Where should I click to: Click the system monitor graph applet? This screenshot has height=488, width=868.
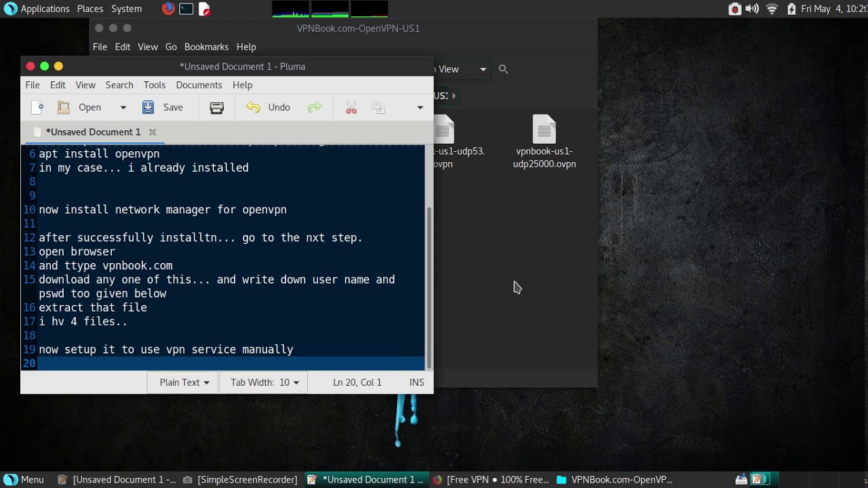tap(330, 9)
